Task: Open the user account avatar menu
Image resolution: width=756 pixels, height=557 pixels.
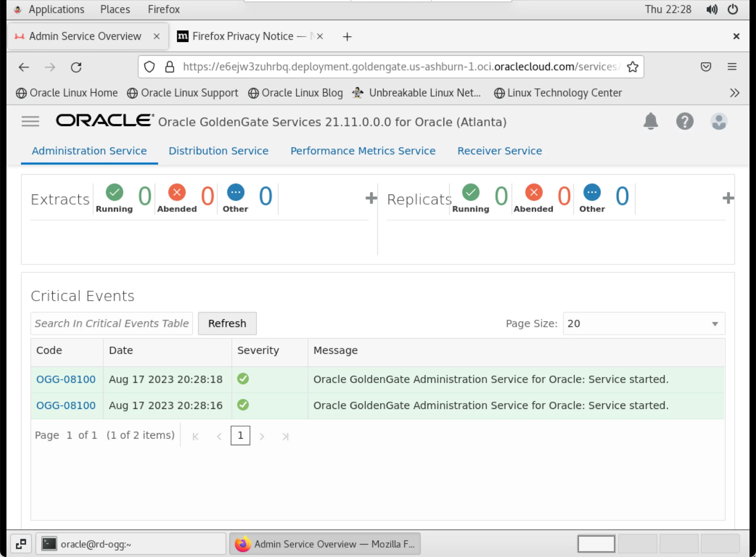Action: click(x=718, y=121)
